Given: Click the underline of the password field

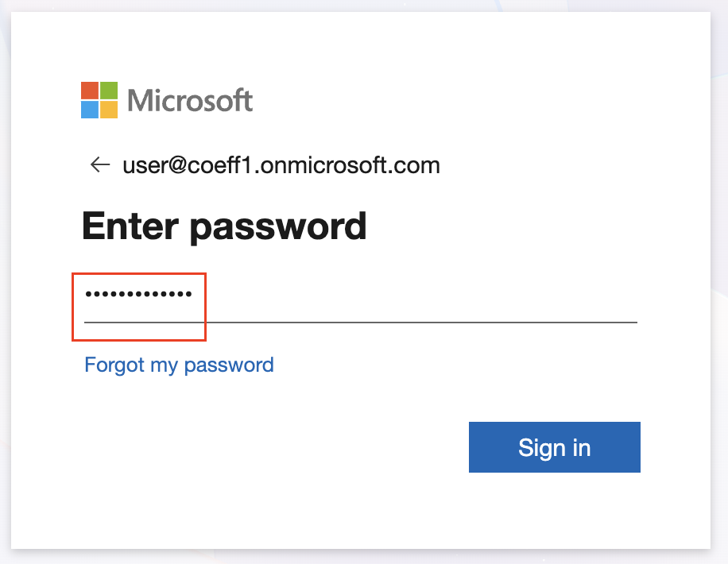Looking at the screenshot, I should (x=397, y=322).
